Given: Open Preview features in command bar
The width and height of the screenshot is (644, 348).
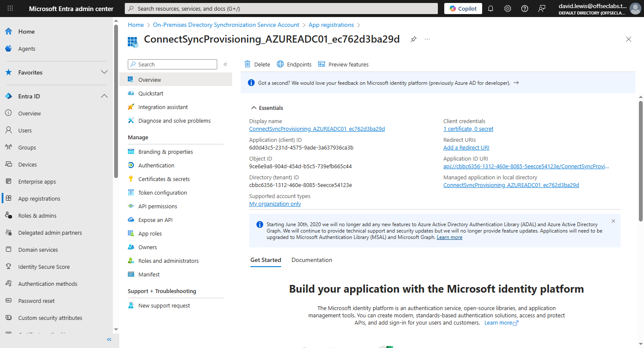Looking at the screenshot, I should (343, 64).
